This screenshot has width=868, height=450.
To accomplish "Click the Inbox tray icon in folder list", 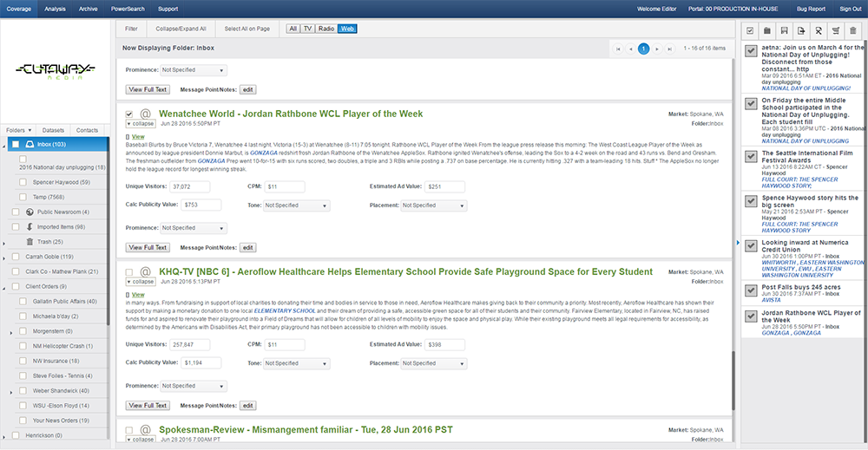I will 30,144.
